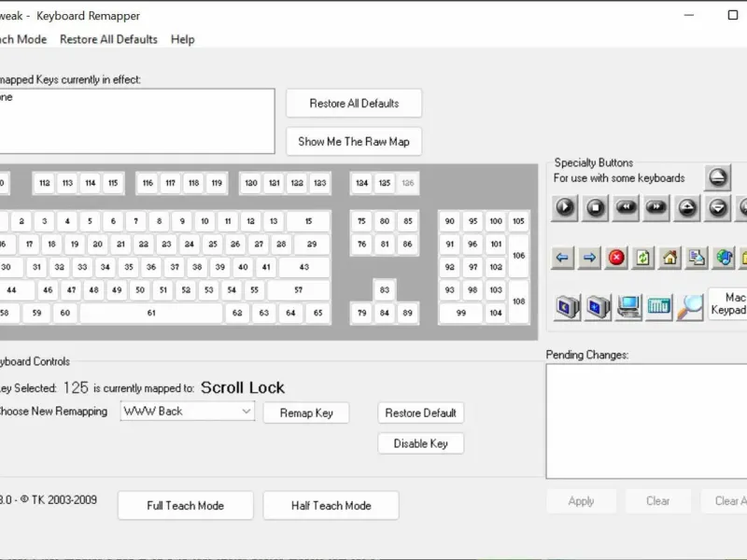
Task: Click the Restore All Defaults button
Action: point(354,104)
